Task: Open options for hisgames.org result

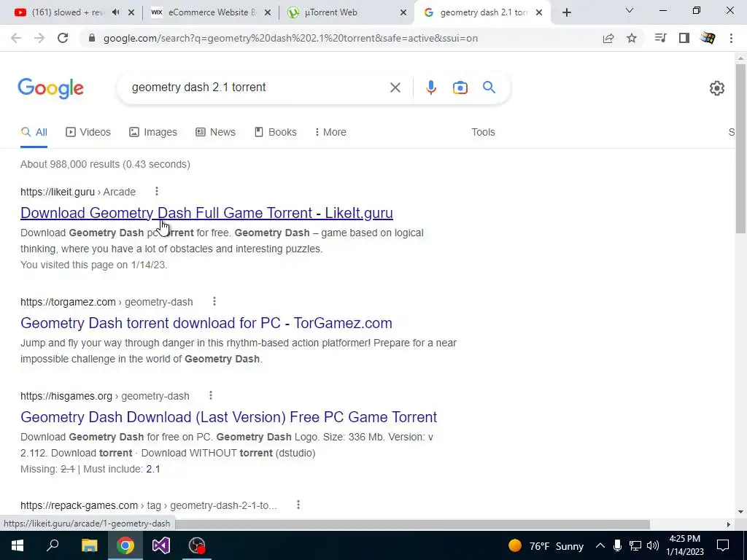Action: (211, 395)
